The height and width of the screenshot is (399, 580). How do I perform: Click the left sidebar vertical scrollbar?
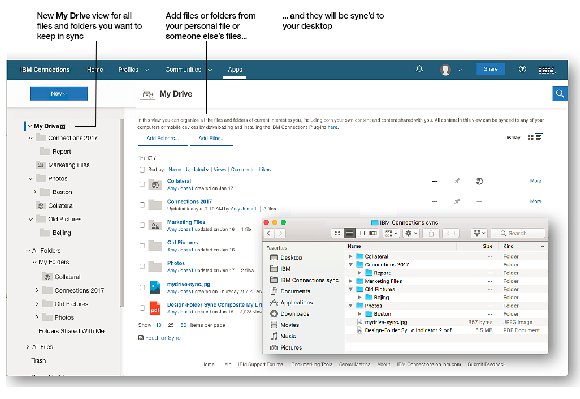click(121, 213)
